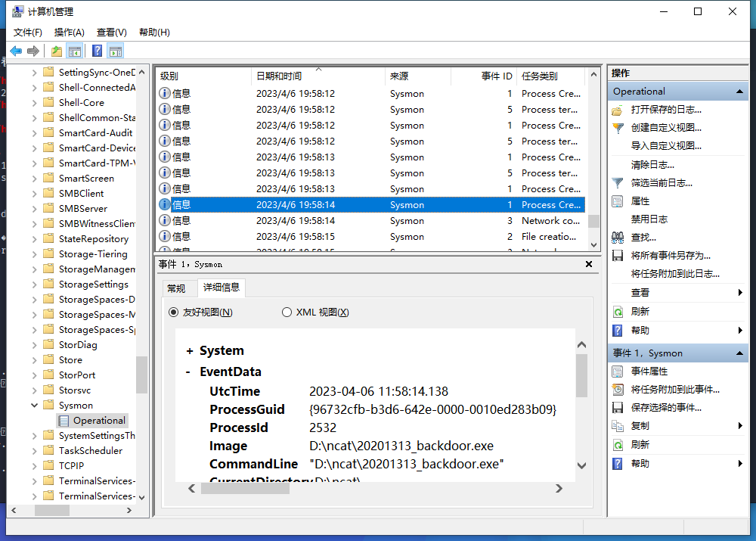This screenshot has width=756, height=541.
Task: Click the details pane vertical scrollbar thumb
Action: point(581,375)
